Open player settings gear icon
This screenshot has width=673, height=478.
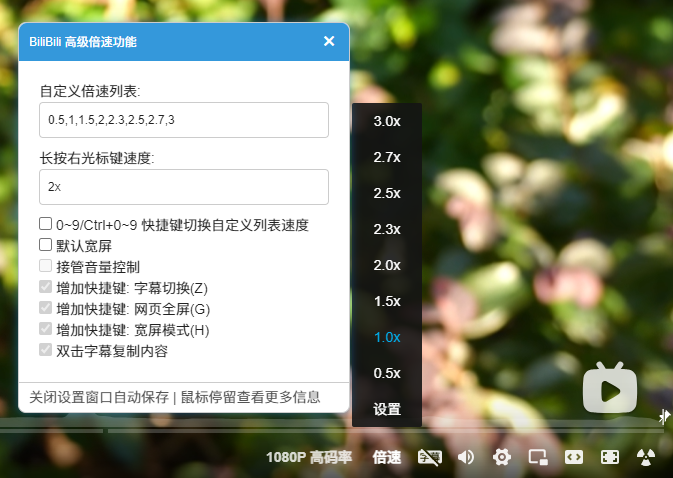502,457
